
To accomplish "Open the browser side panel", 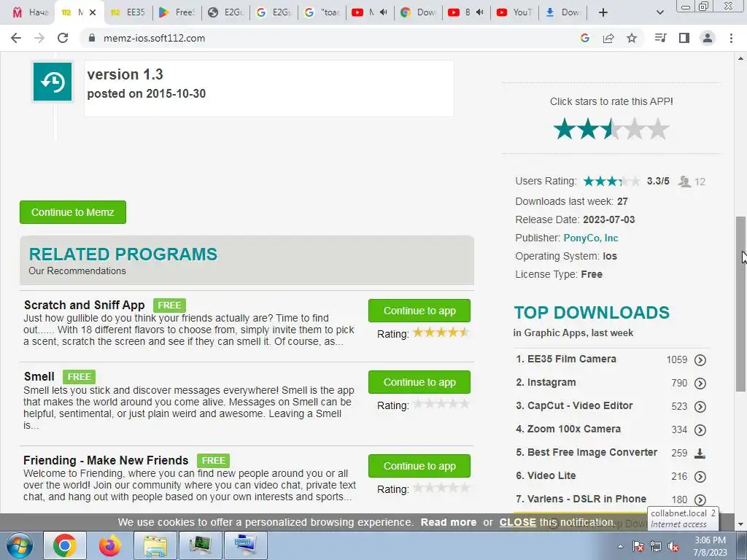I will [x=684, y=38].
